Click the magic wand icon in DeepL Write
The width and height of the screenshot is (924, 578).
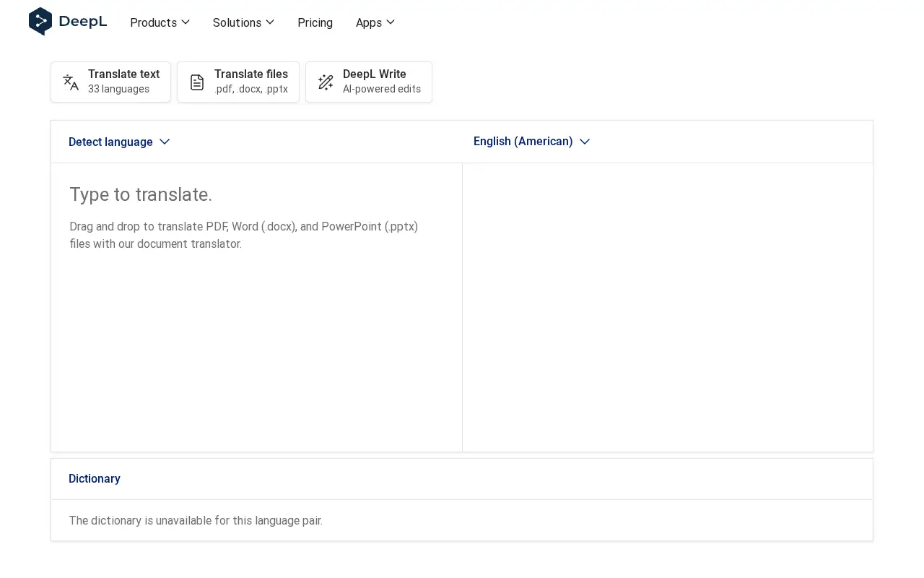pyautogui.click(x=326, y=82)
